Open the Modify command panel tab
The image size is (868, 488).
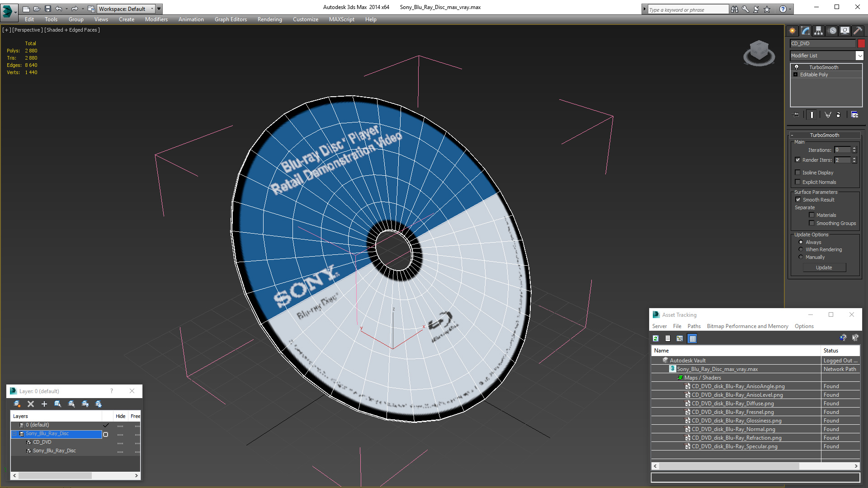805,31
